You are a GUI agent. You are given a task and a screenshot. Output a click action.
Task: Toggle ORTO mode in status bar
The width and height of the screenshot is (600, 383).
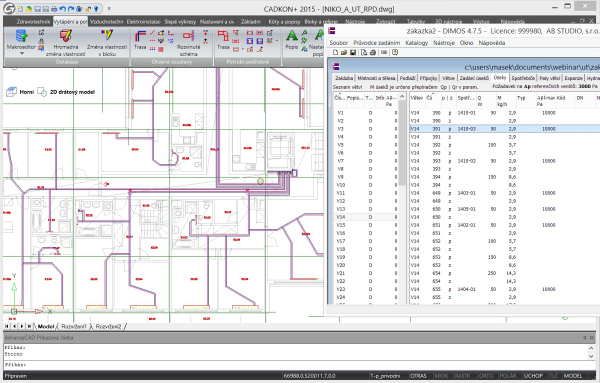486,376
